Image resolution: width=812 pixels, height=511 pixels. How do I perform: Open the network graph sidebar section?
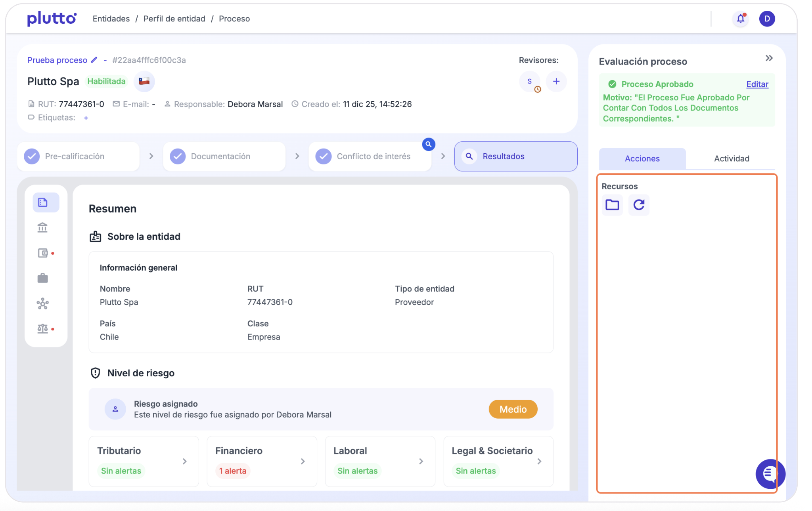(42, 304)
